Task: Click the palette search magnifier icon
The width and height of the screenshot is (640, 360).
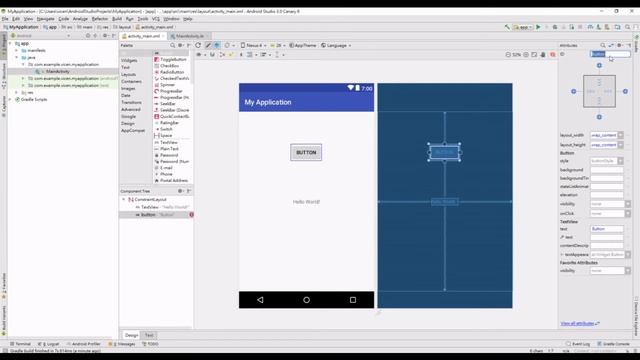Action: (173, 45)
